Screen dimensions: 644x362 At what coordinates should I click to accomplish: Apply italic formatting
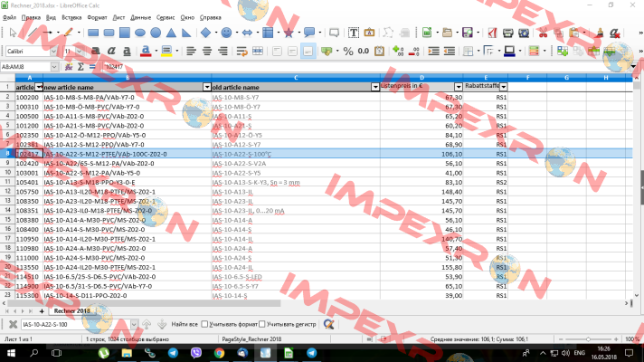(x=111, y=51)
